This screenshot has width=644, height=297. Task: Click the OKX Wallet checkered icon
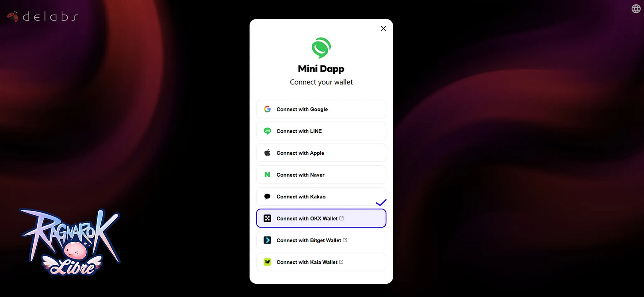click(x=267, y=218)
